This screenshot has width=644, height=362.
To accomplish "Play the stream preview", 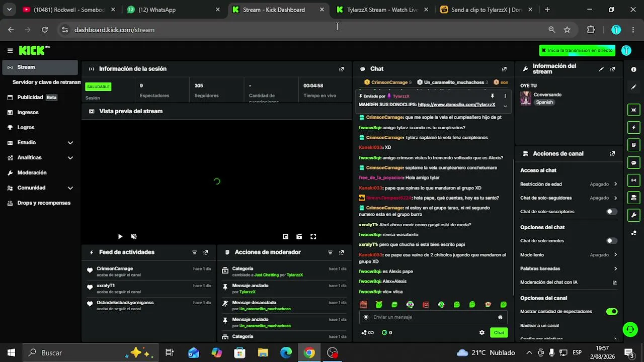I will click(120, 236).
